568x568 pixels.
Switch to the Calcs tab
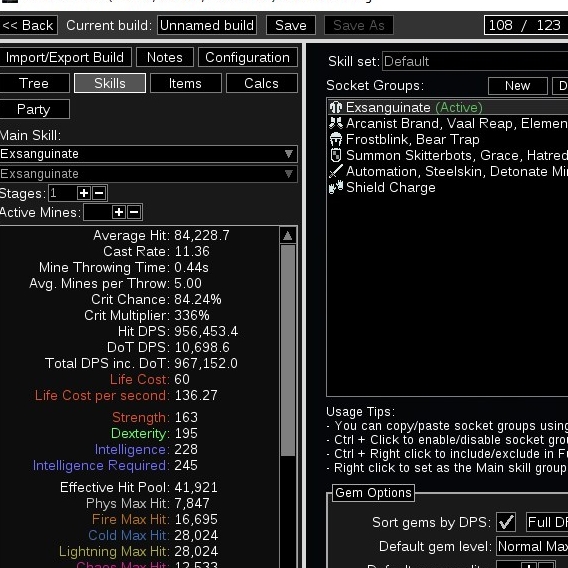click(x=262, y=83)
